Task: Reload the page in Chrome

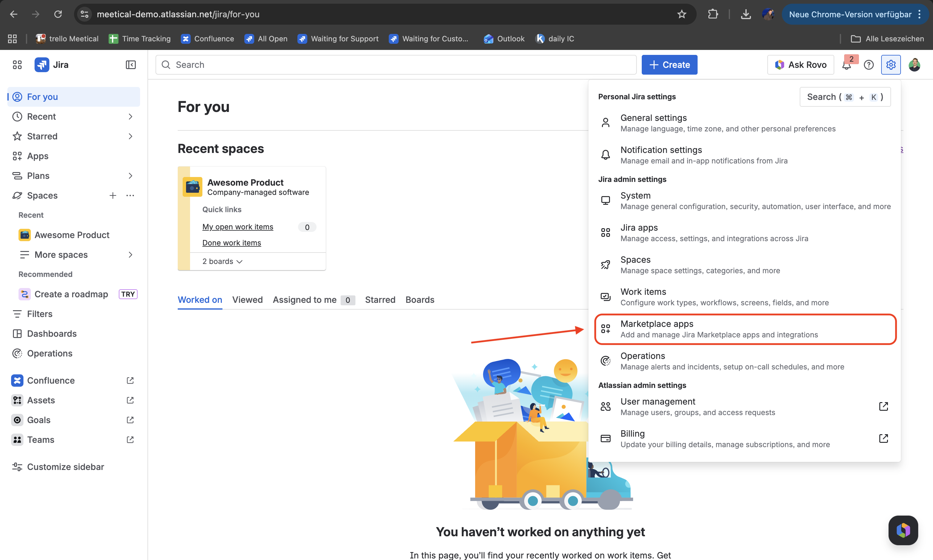Action: pyautogui.click(x=58, y=14)
